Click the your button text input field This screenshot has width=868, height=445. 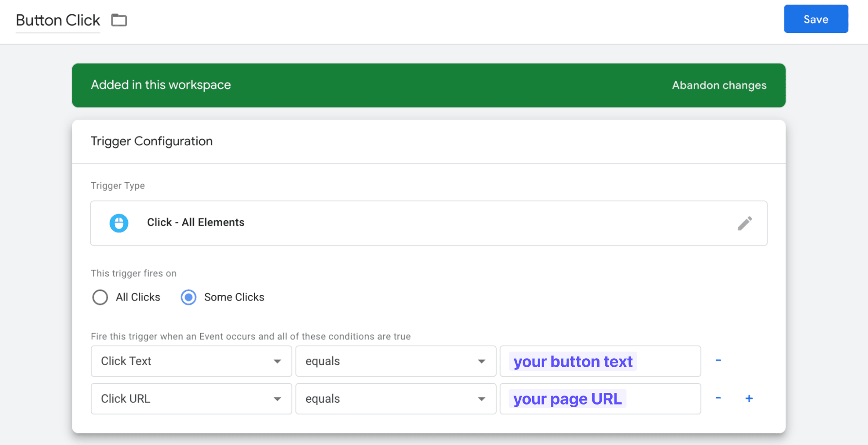click(600, 361)
